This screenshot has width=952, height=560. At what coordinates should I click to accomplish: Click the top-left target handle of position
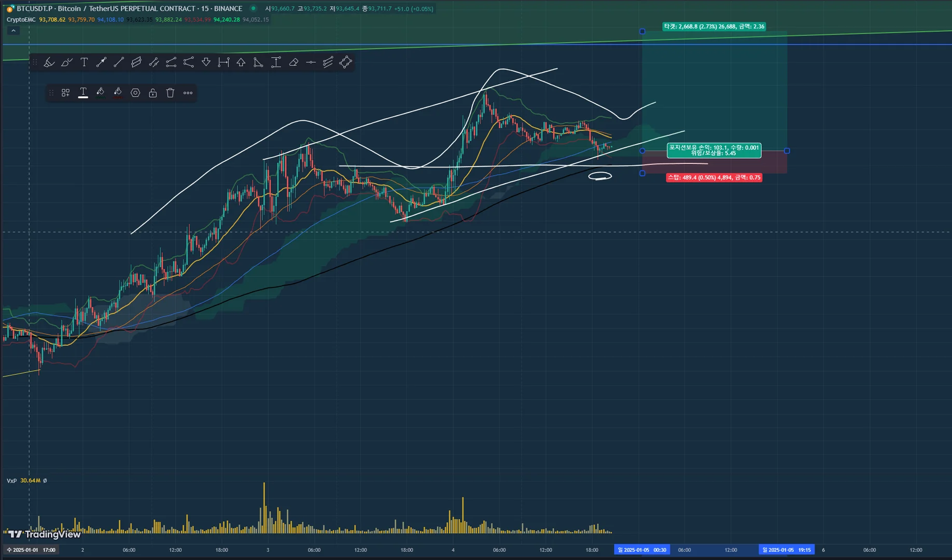tap(642, 32)
